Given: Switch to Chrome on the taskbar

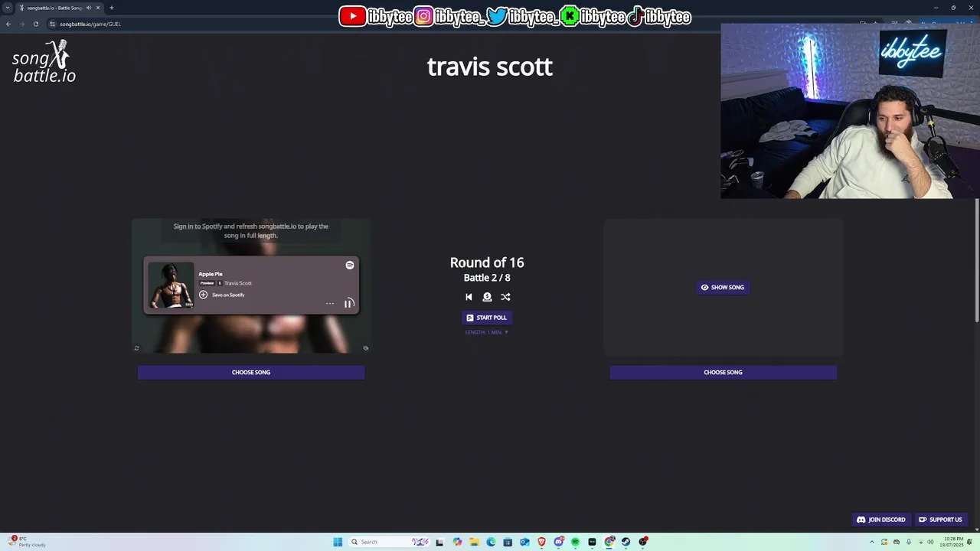Looking at the screenshot, I should pyautogui.click(x=609, y=542).
